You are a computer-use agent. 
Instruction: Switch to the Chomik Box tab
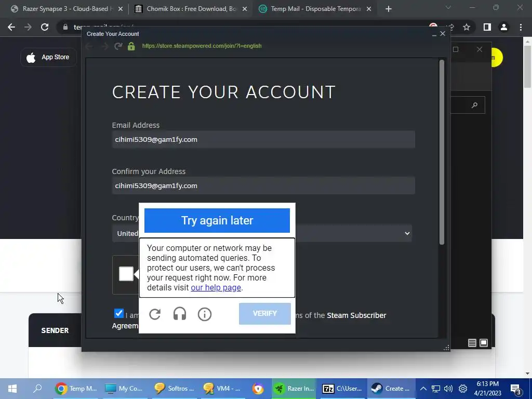(x=190, y=9)
